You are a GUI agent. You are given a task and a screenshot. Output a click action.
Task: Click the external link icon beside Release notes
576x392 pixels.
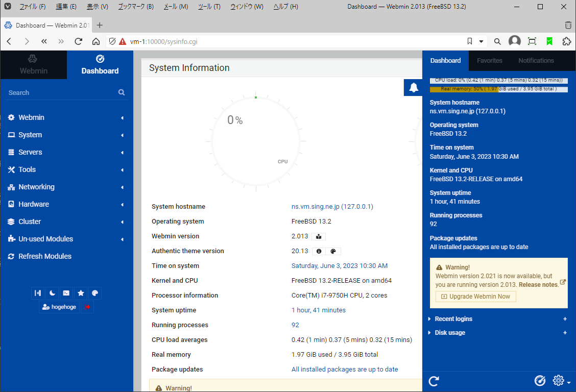pyautogui.click(x=562, y=282)
